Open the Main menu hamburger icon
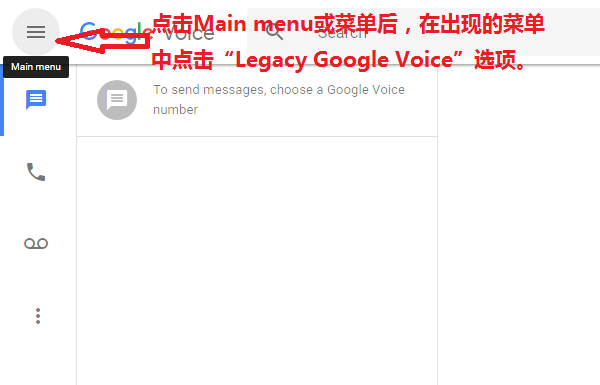Screen dimensions: 600x385 tap(36, 32)
